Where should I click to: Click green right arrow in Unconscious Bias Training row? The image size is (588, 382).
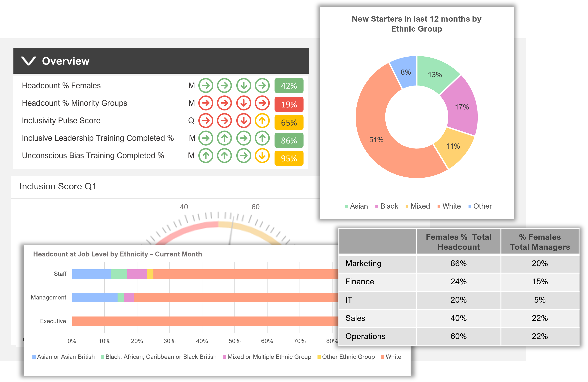[244, 155]
